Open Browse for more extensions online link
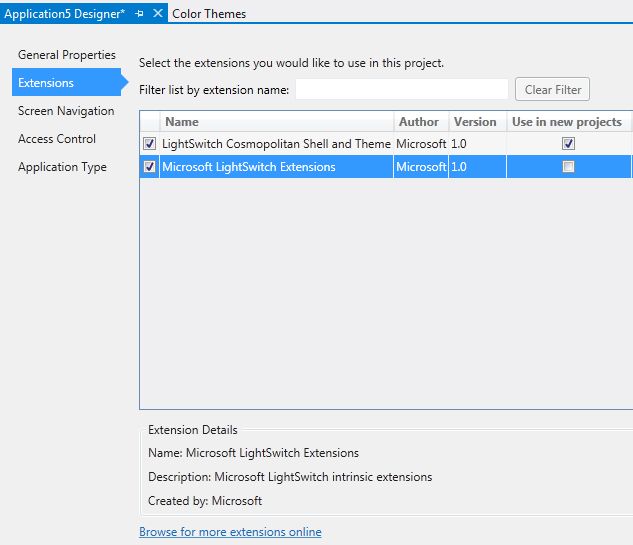Viewport: 633px width, 545px height. point(230,532)
